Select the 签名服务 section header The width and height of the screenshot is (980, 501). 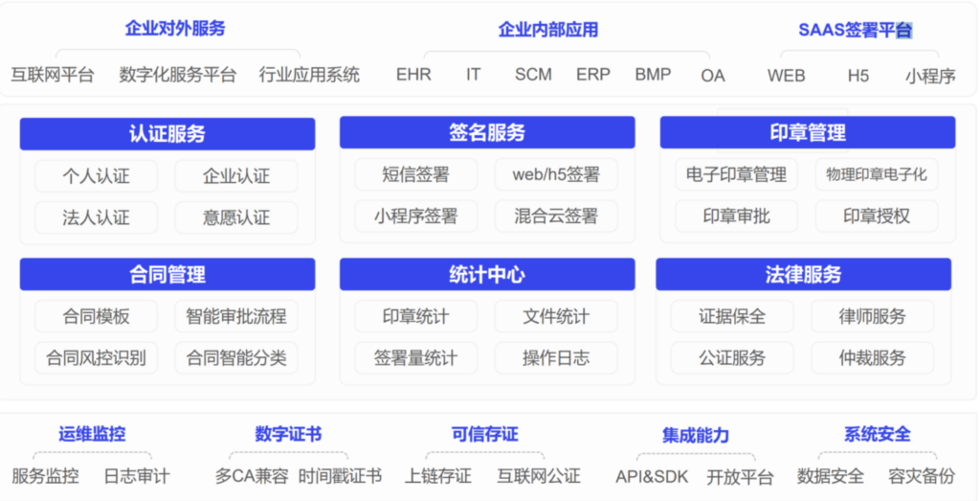pos(487,133)
